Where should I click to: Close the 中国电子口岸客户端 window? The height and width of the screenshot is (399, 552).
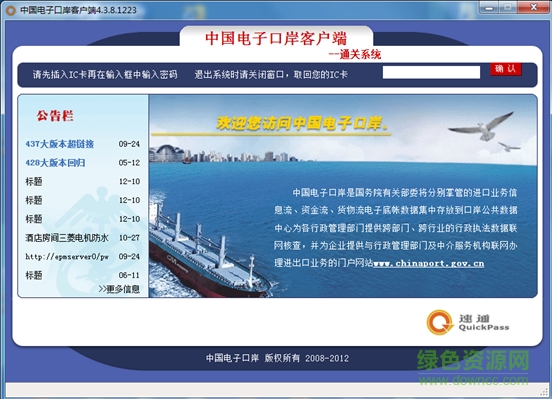point(534,7)
